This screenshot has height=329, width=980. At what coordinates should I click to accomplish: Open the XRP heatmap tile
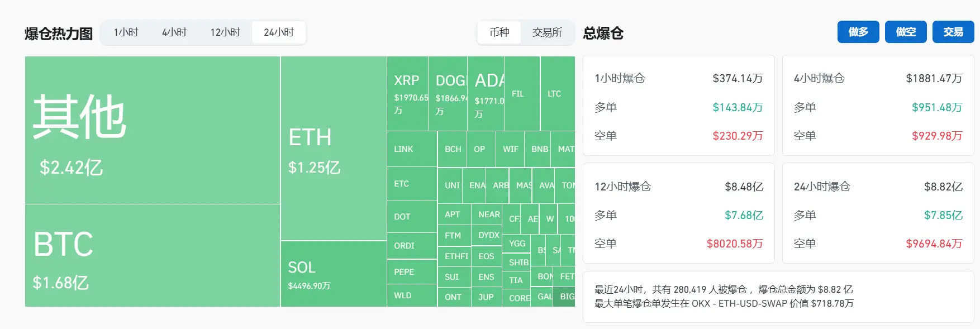pyautogui.click(x=407, y=94)
